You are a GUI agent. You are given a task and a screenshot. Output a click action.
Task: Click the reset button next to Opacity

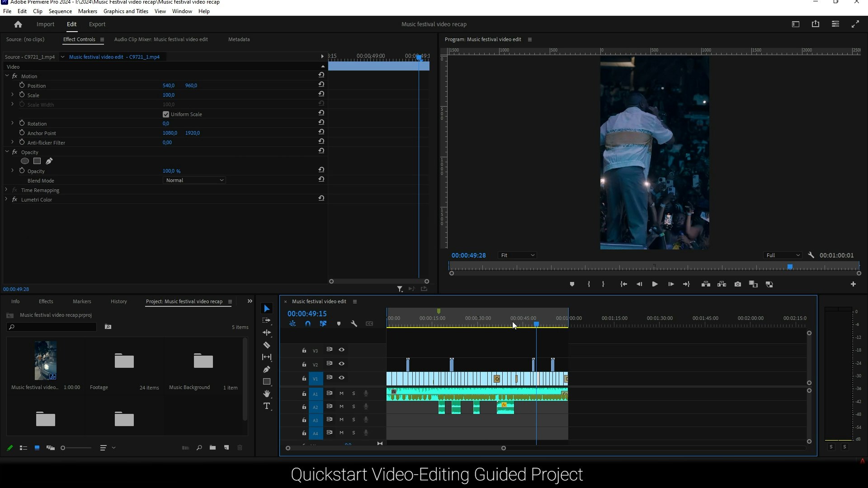coord(321,169)
